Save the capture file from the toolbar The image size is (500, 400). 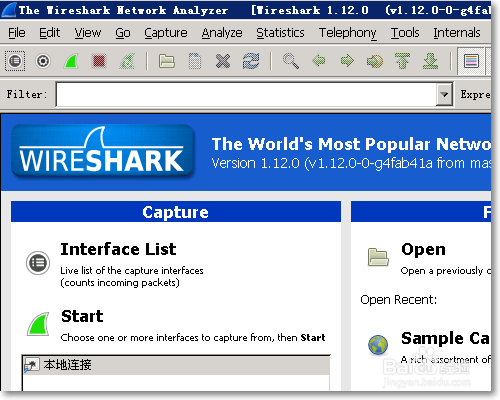pyautogui.click(x=195, y=61)
